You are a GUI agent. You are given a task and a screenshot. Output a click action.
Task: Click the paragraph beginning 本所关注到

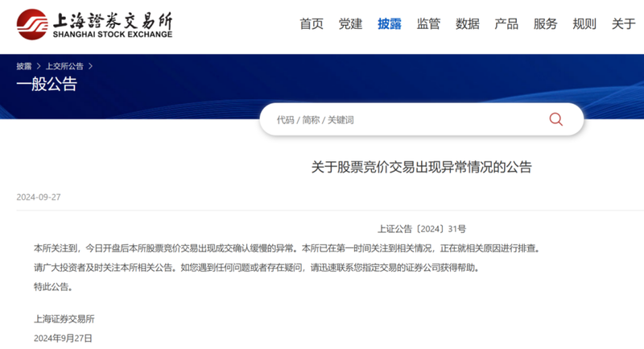pyautogui.click(x=287, y=248)
